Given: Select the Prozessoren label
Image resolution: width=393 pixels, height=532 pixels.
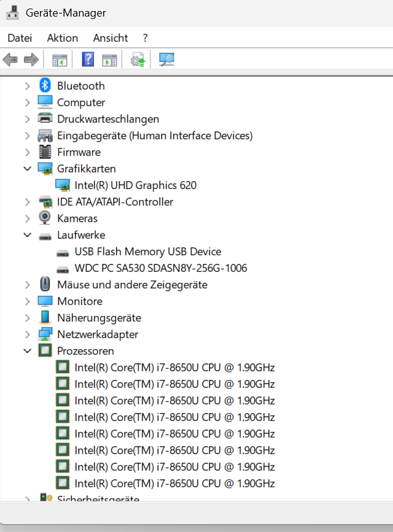Looking at the screenshot, I should (x=85, y=351).
